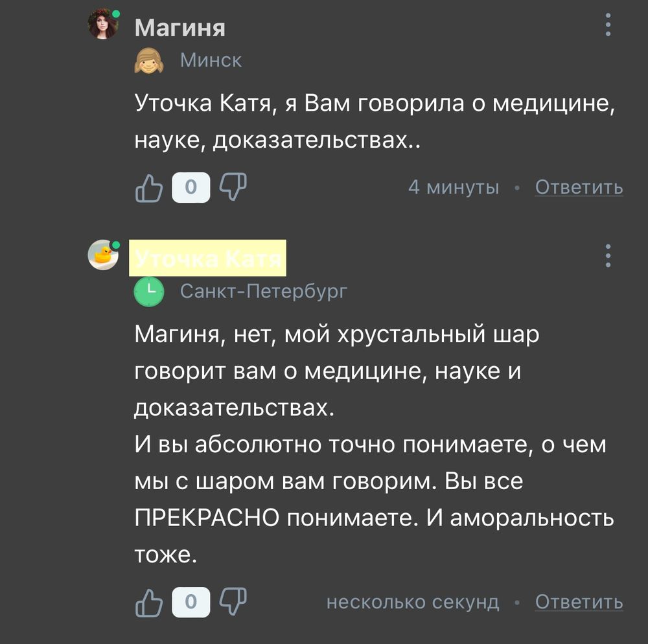Click the rating counter on Магиня's comment

(191, 187)
